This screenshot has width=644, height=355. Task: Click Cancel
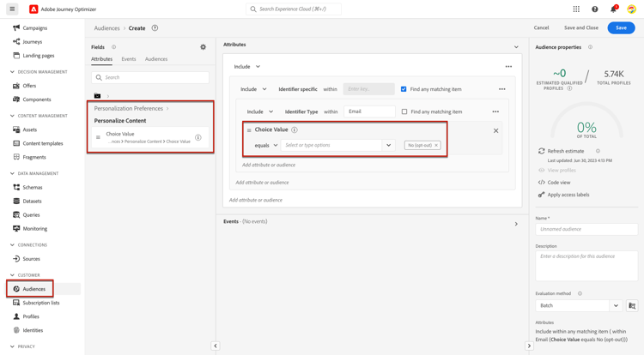(541, 27)
